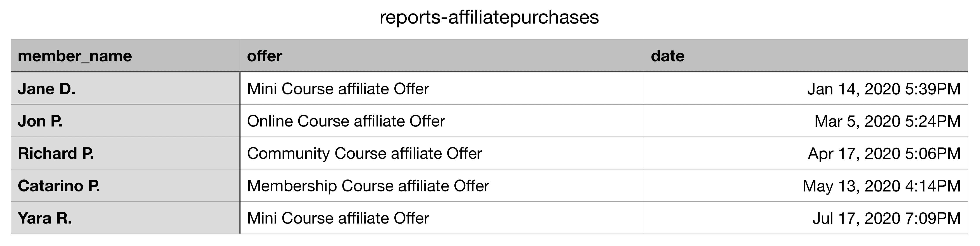Click Jane D.'s Mini Course affiliate Offer cell
The height and width of the screenshot is (246, 980).
tap(442, 88)
